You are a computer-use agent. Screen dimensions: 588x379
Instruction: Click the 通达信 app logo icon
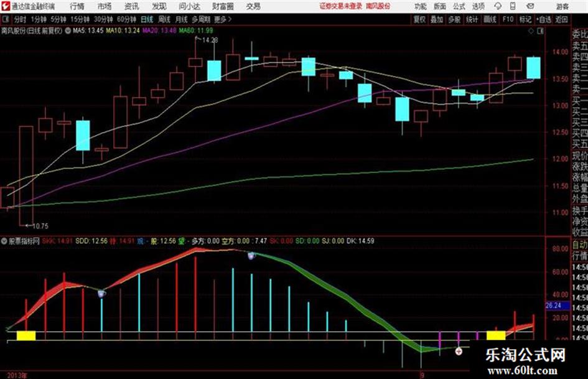coord(6,6)
